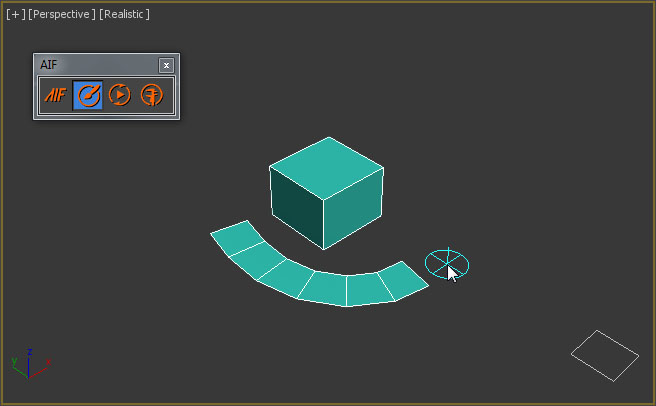
Task: Open the Perspective viewport view menu
Action: pos(62,14)
